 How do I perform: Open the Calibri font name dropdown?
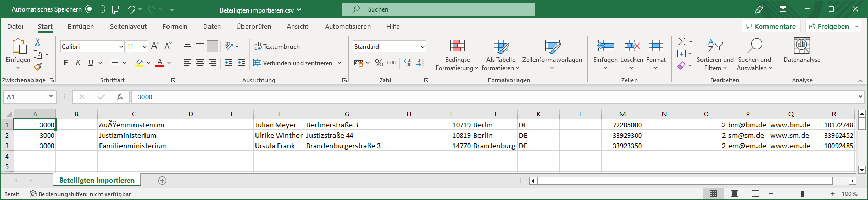121,47
